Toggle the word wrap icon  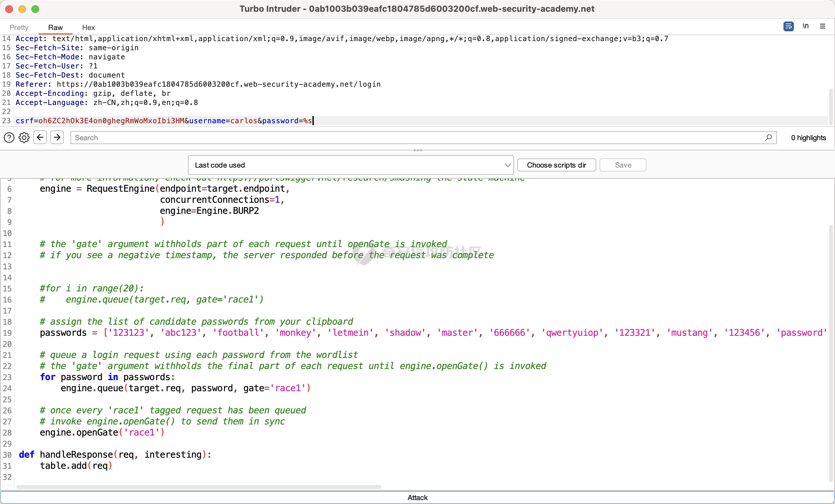click(788, 26)
